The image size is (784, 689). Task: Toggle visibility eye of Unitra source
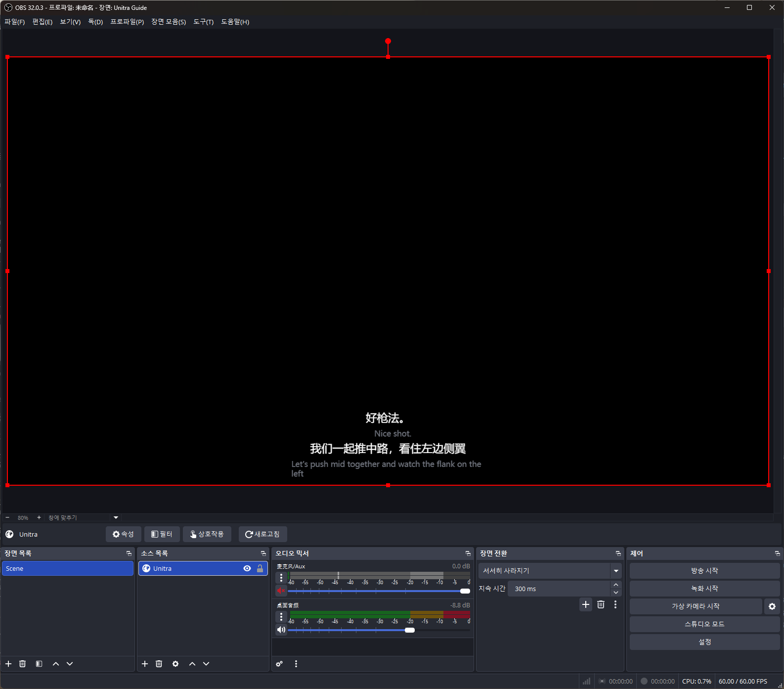click(247, 568)
